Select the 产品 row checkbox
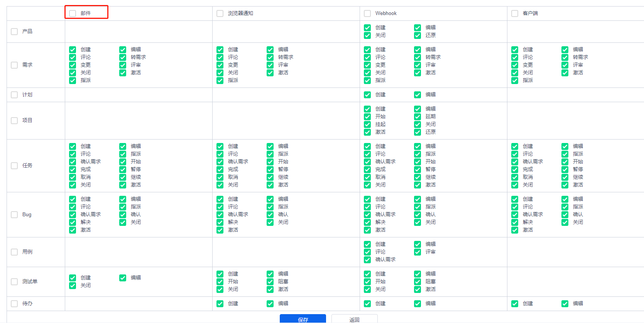The height and width of the screenshot is (323, 644). 14,32
